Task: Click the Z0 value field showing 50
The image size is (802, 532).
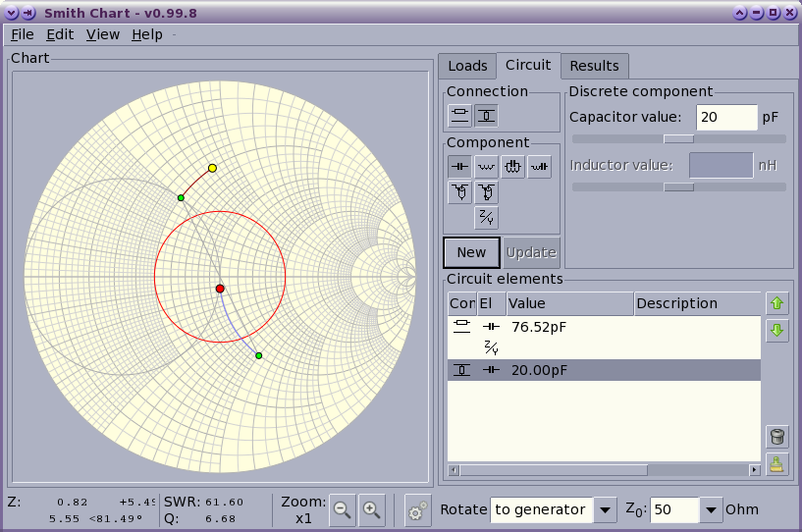Action: click(x=674, y=509)
